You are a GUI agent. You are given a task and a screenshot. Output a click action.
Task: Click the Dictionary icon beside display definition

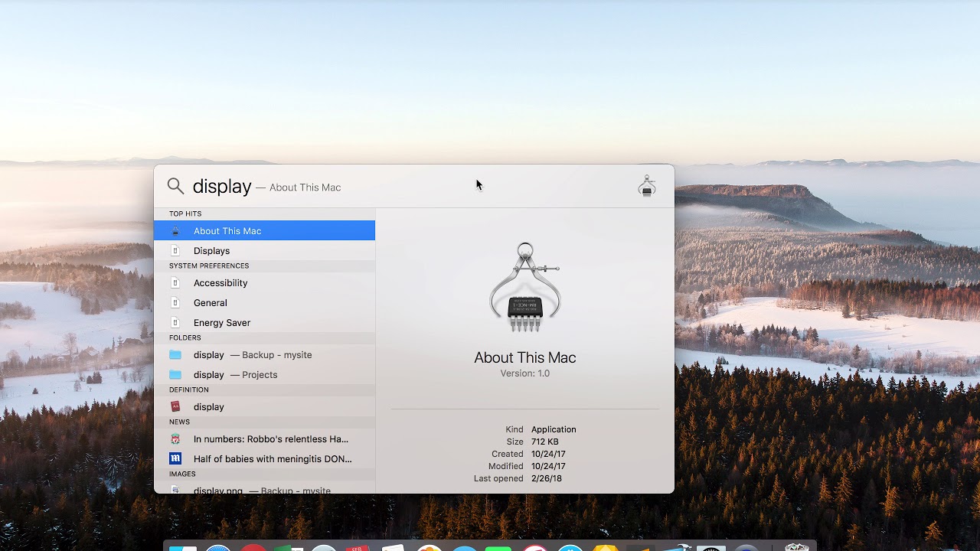[x=175, y=406]
